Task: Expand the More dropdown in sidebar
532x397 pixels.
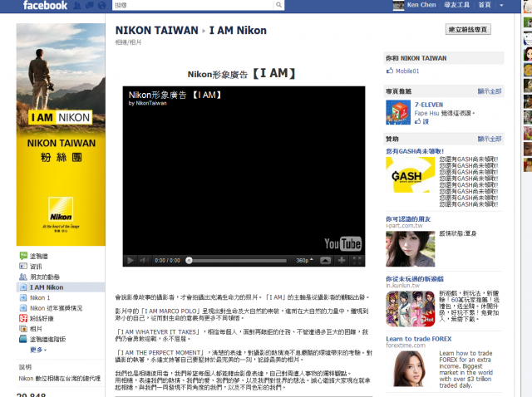Action: coord(38,350)
